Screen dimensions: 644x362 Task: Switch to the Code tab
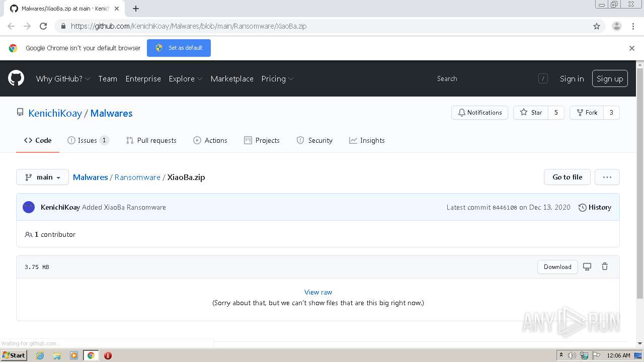(38, 140)
